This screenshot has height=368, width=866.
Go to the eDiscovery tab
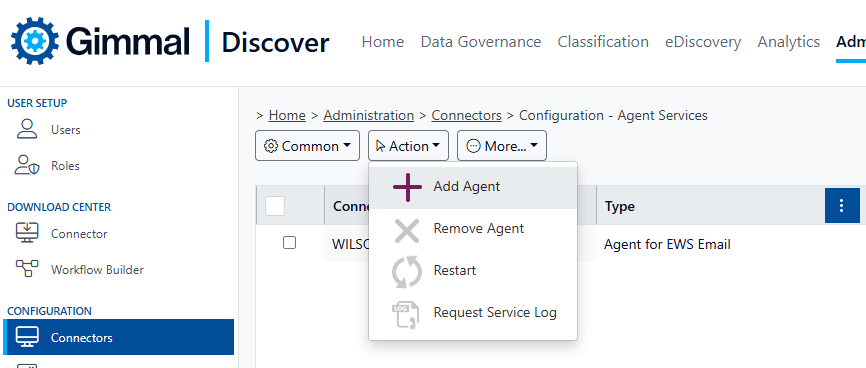(x=703, y=42)
